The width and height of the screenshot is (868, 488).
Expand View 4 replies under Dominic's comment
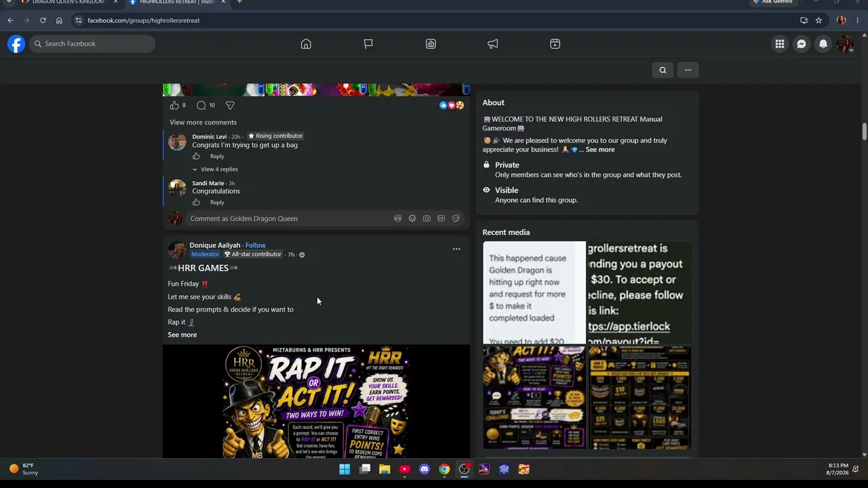click(219, 169)
